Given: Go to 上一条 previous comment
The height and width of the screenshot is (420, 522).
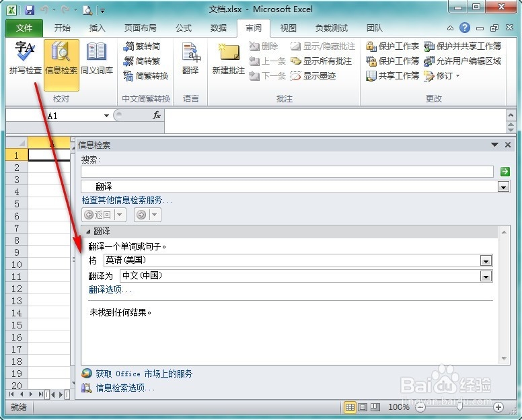Looking at the screenshot, I should coord(267,61).
